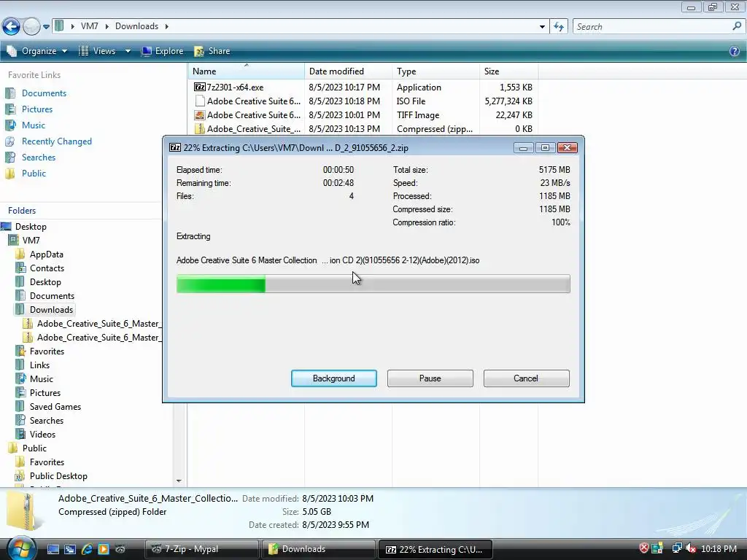
Task: Open the recent pages dropdown beside Forward
Action: point(46,27)
